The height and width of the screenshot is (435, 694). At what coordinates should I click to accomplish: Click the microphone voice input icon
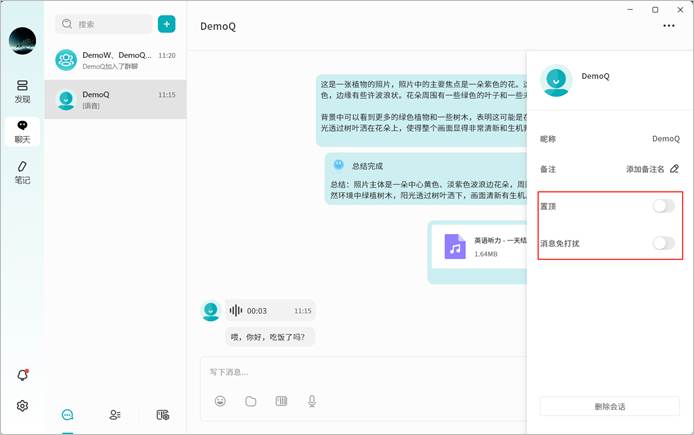[x=312, y=401]
